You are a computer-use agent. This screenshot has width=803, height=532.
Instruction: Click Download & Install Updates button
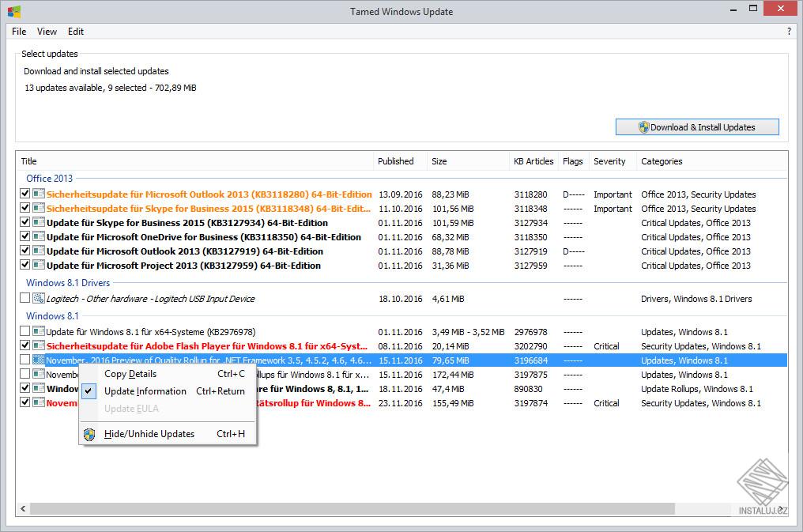[x=697, y=127]
